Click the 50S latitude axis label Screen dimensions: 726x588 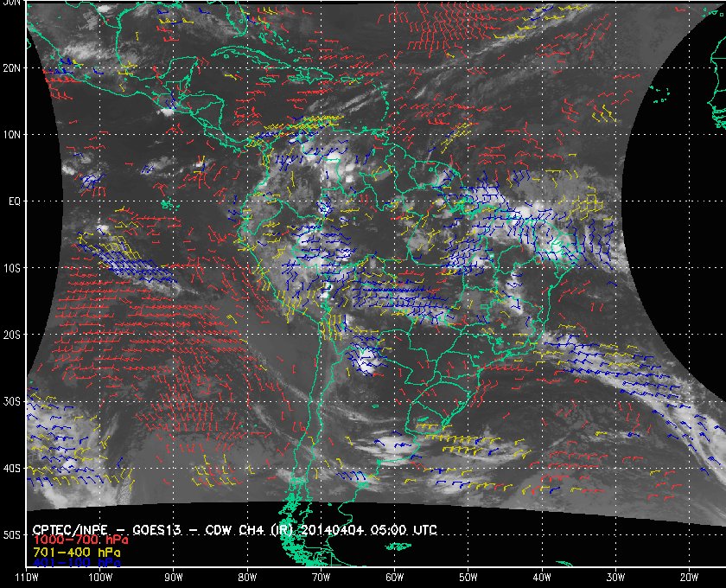[11, 535]
